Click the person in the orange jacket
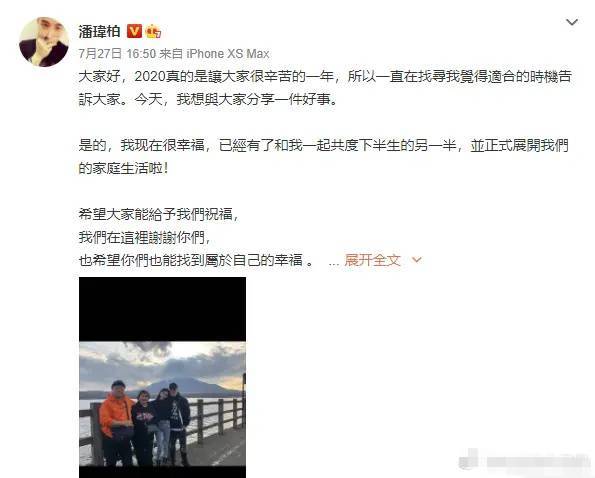Screen dimensions: 595x478 tap(115, 421)
